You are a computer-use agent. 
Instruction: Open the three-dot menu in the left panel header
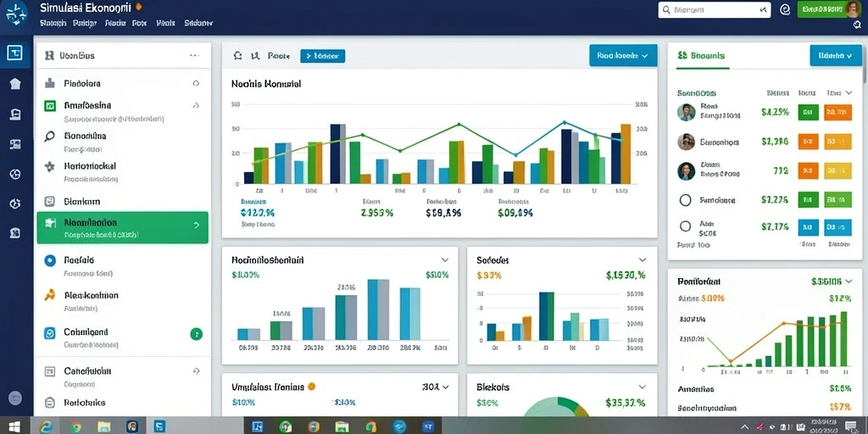pos(194,55)
